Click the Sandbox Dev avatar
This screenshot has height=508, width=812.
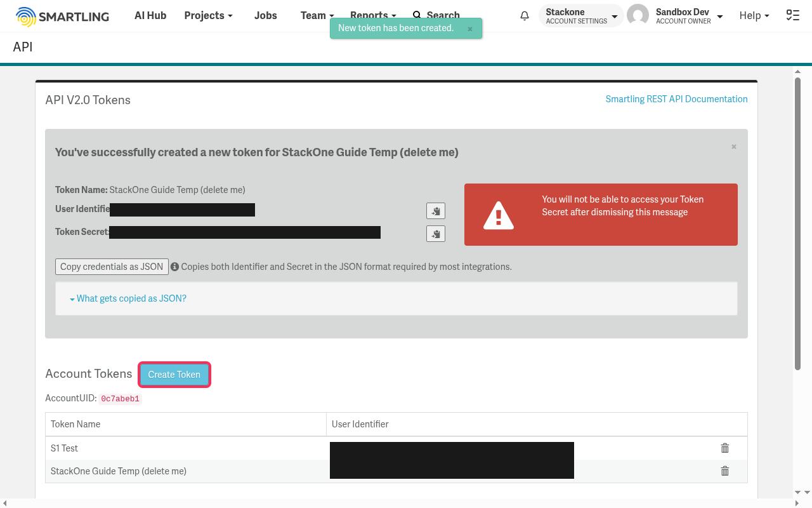638,15
